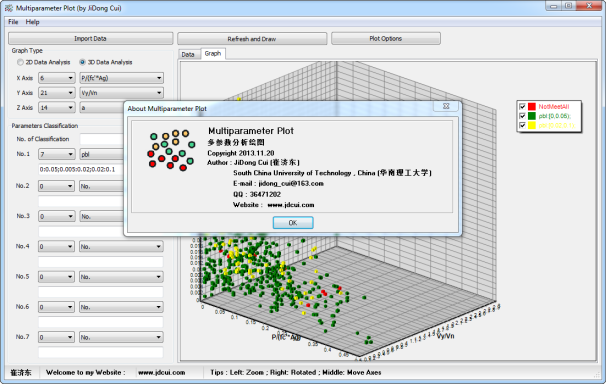
Task: Open Plot Options
Action: pos(386,39)
